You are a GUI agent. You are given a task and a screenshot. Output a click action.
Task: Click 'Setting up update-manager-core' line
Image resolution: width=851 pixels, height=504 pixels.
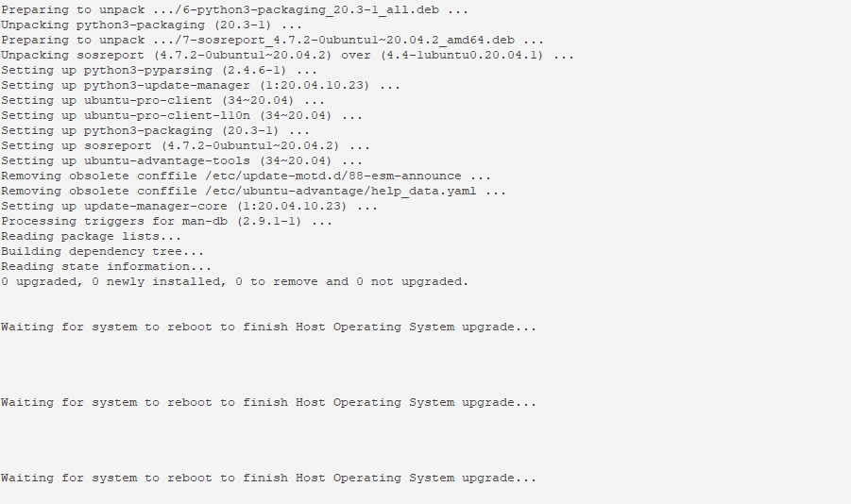190,207
